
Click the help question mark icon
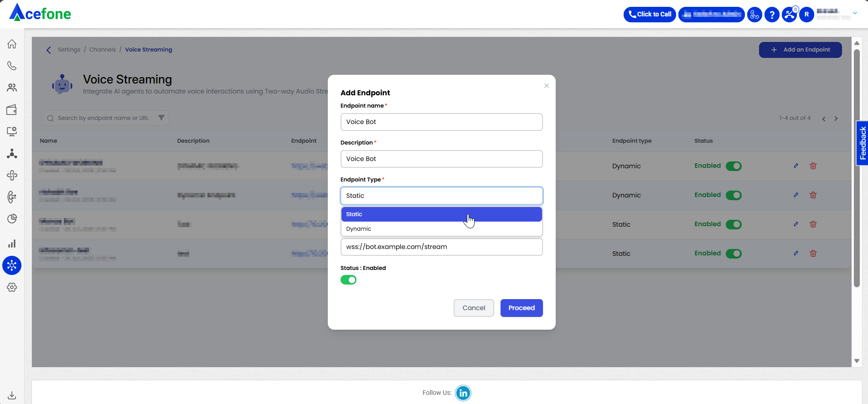pyautogui.click(x=772, y=15)
